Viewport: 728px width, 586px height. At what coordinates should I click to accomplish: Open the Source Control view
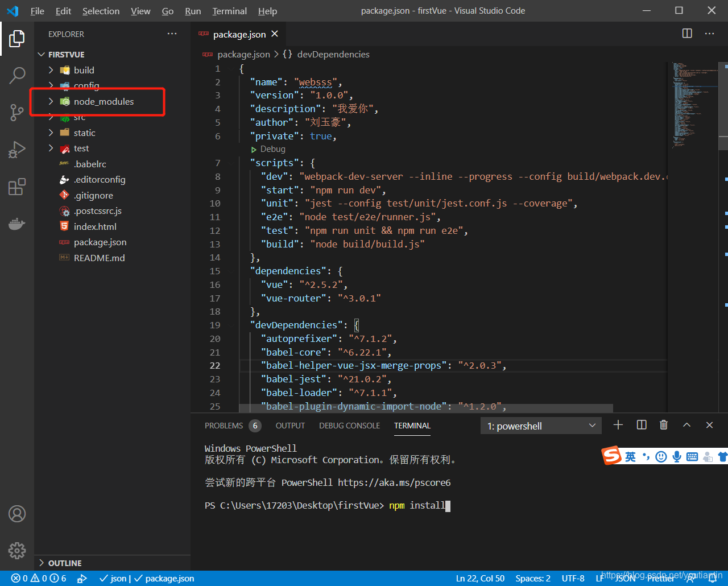click(17, 113)
